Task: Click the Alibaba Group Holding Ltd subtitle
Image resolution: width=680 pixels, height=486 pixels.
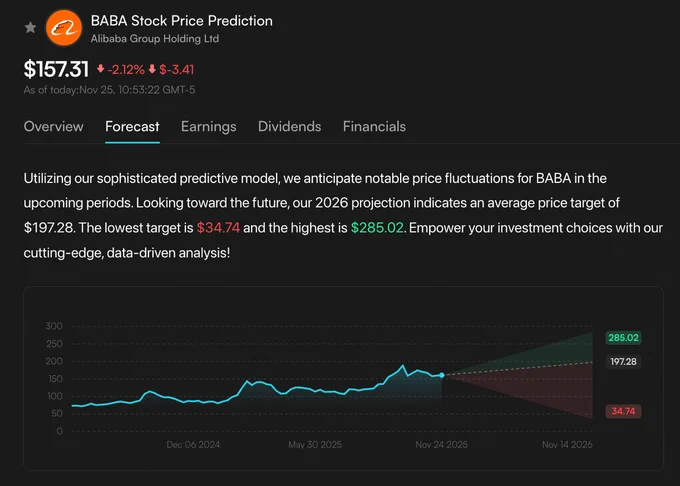Action: (x=155, y=39)
